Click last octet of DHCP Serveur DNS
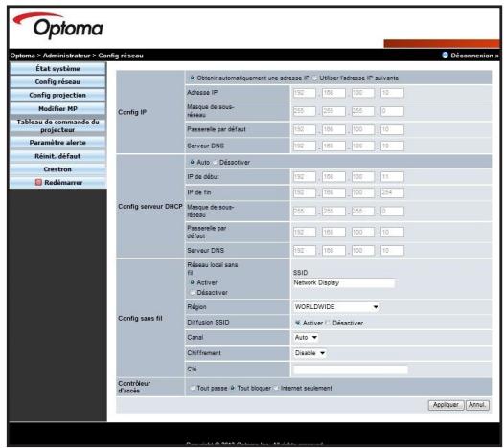 point(392,251)
